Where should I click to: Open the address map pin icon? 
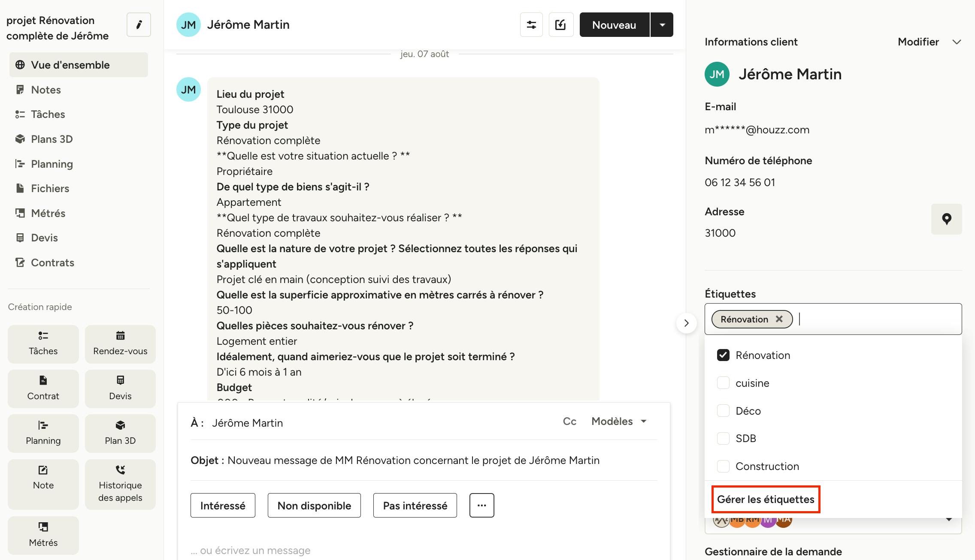click(x=946, y=219)
